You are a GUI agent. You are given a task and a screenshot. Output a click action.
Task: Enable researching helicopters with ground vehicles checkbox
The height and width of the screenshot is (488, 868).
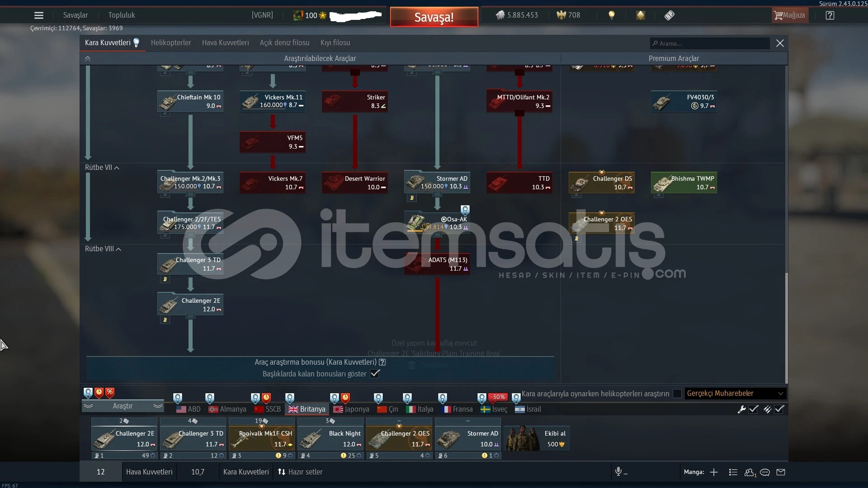(x=677, y=394)
